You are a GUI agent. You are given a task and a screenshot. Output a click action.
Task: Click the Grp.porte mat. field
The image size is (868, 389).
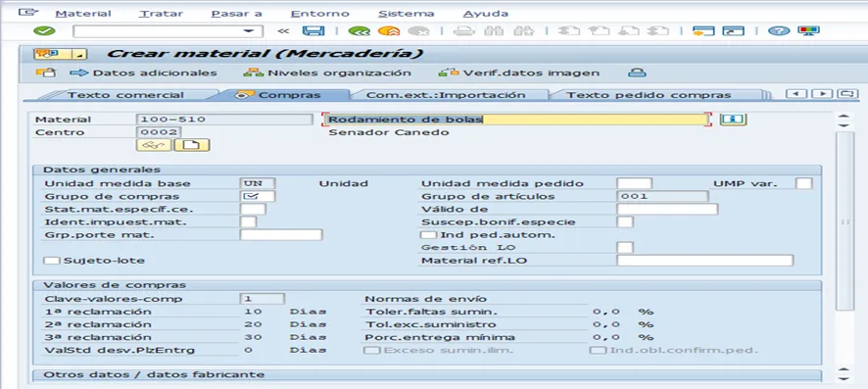(x=281, y=234)
